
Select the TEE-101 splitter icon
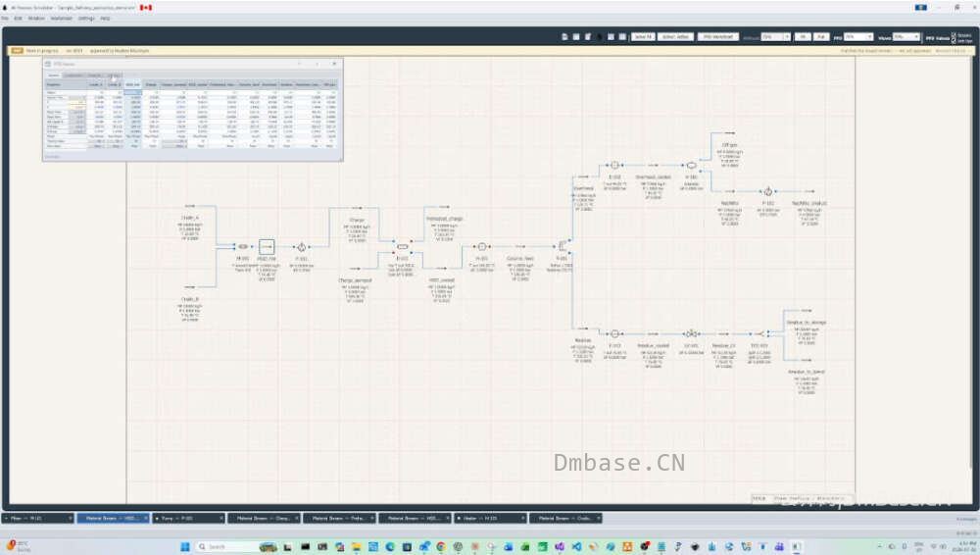(x=760, y=334)
